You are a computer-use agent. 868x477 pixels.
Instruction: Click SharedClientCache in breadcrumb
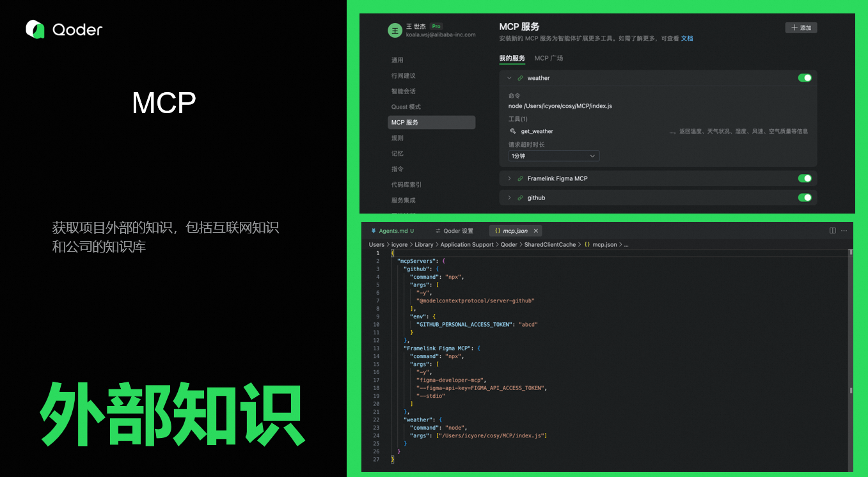click(550, 244)
